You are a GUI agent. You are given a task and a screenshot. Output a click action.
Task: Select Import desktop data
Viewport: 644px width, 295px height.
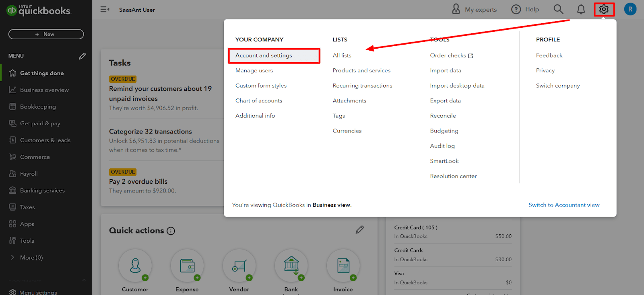457,86
